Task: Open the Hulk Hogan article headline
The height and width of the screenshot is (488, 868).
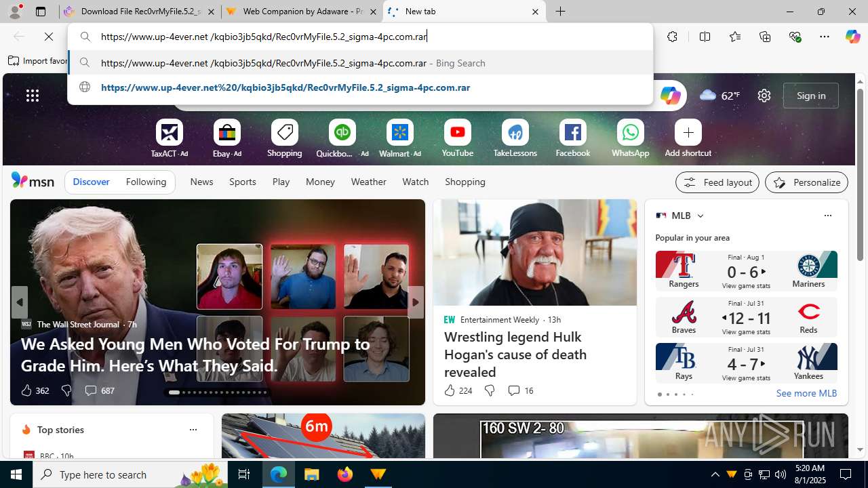Action: (x=515, y=354)
